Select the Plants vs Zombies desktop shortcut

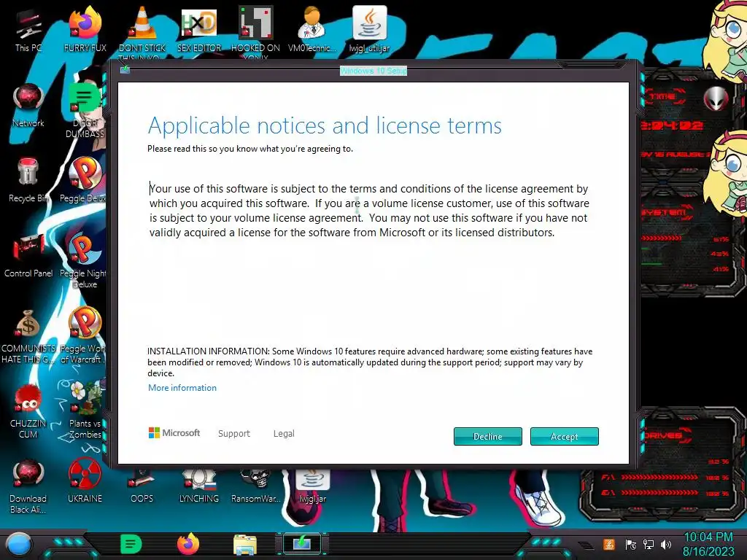pos(85,410)
